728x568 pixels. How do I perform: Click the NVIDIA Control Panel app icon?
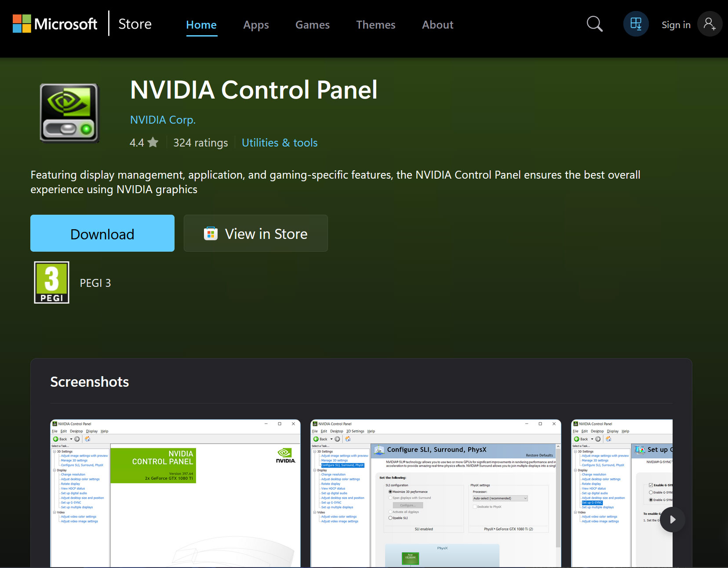pos(69,113)
